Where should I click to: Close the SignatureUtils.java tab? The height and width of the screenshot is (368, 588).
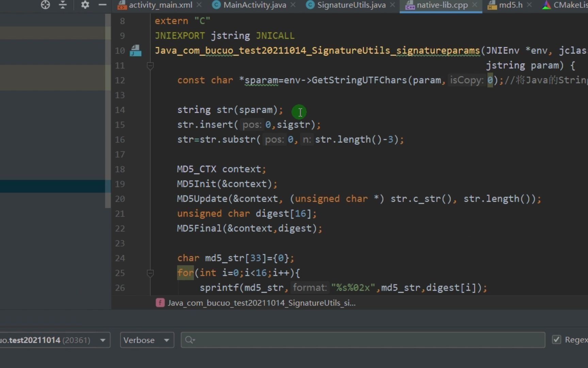392,5
